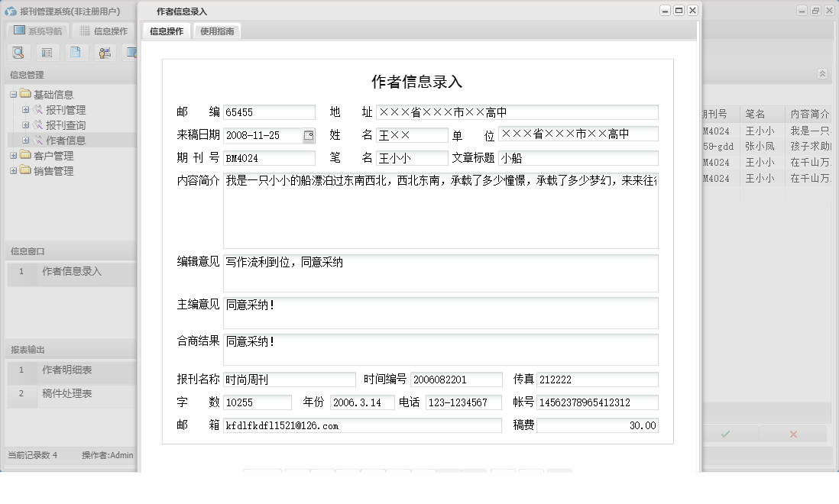Click the report list icon in the toolbar
Viewport: 839px width, 504px height.
pos(47,52)
